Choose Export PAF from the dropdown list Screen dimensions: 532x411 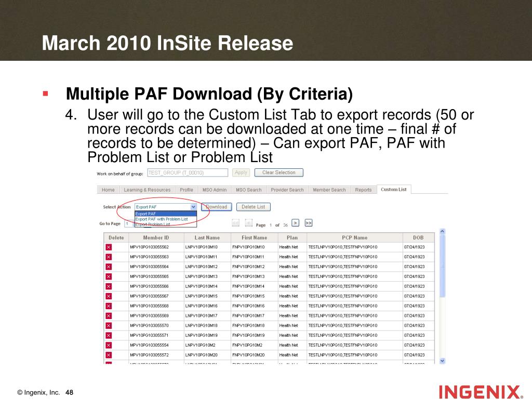166,214
